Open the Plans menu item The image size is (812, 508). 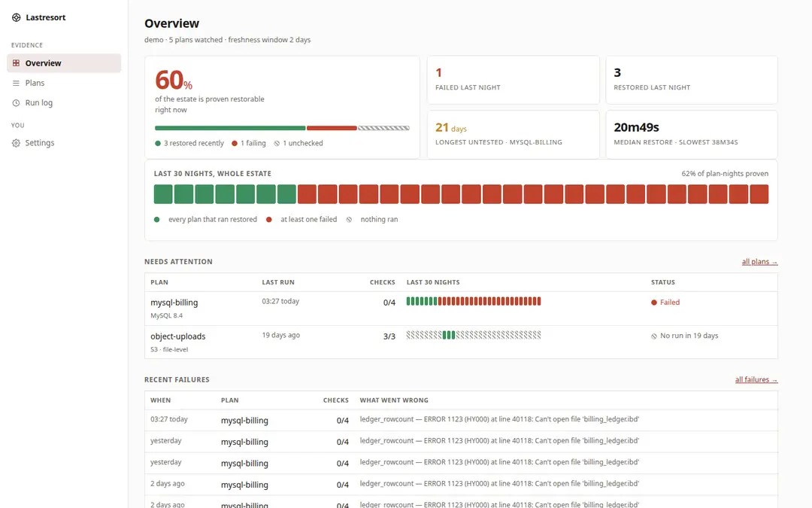(64, 83)
